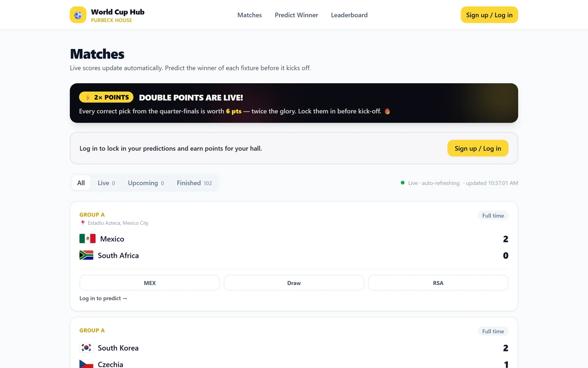Click the GROUP A label above Mexico
Image resolution: width=588 pixels, height=368 pixels.
[x=92, y=215]
